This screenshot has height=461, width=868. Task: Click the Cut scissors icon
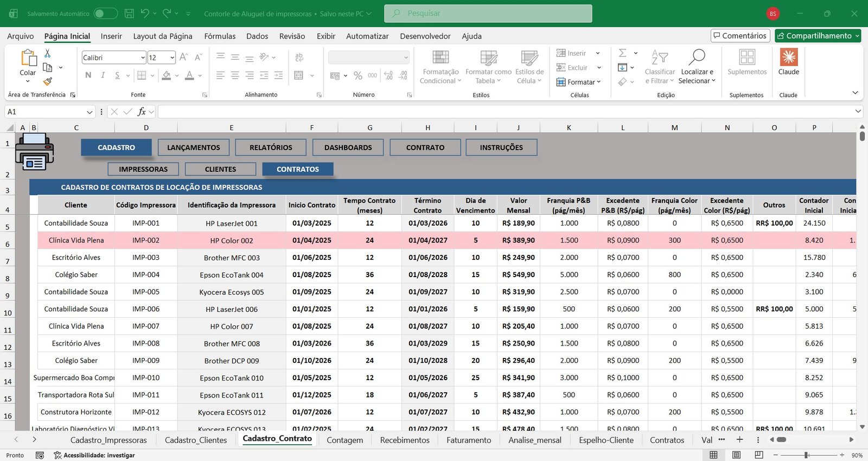(x=47, y=53)
